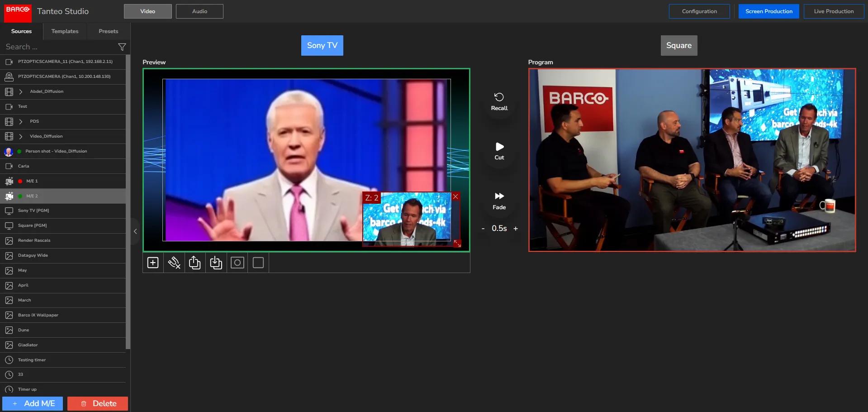Viewport: 868px width, 412px height.
Task: Switch to the Presets tab
Action: pos(109,31)
